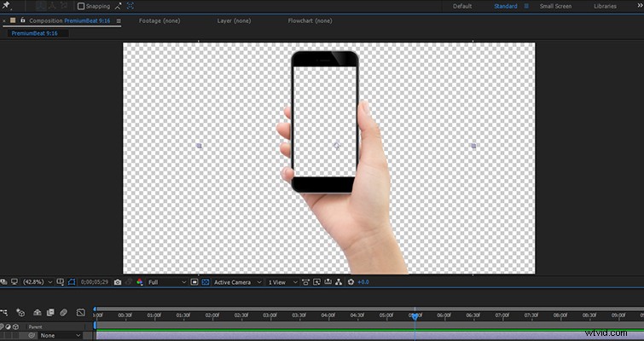Switch to the Standard workspace

505,6
